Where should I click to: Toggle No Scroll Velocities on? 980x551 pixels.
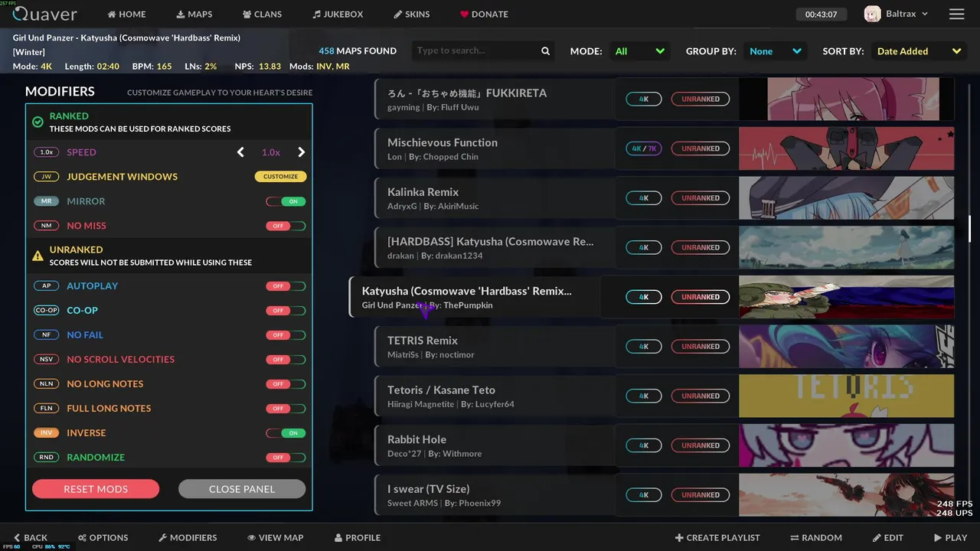pos(286,360)
